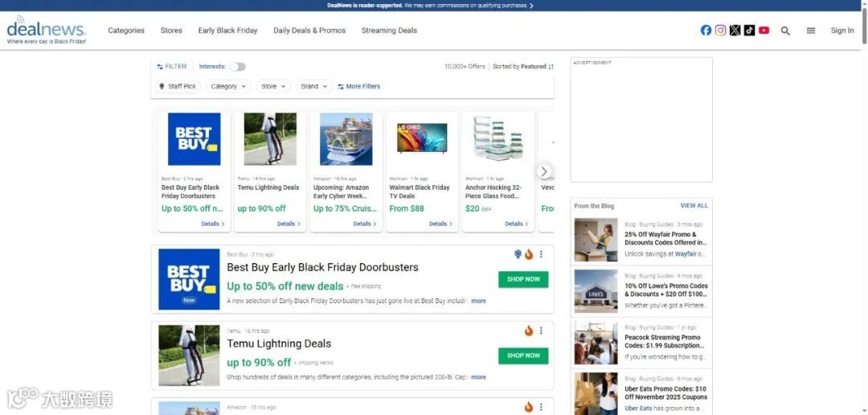
Task: Open DealNews TikTok icon
Action: [x=749, y=31]
